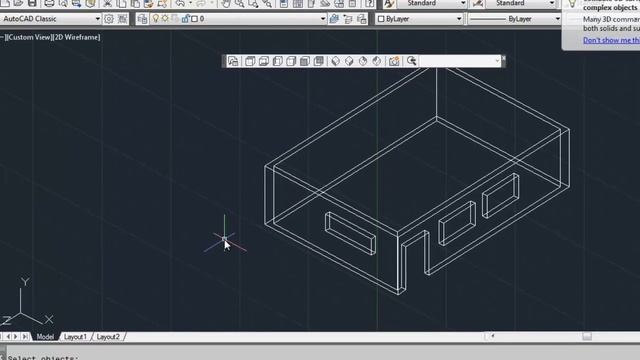Open the AutoCAD Classic workspace dropdown

click(x=97, y=19)
